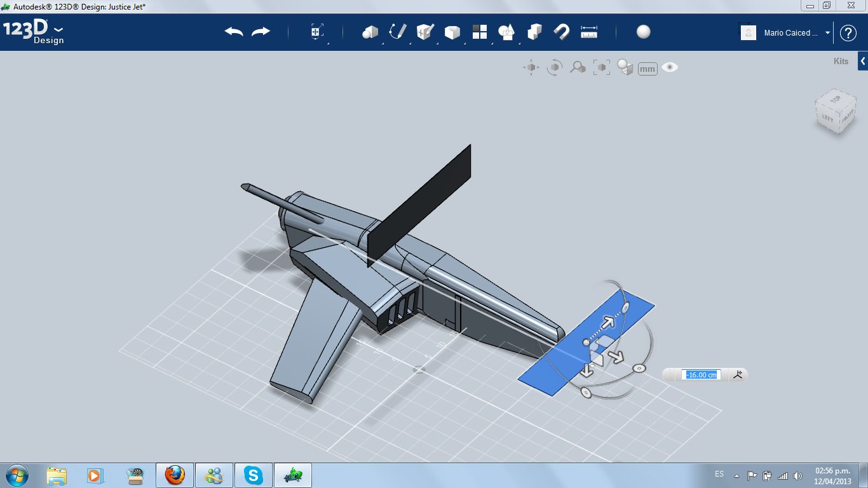The height and width of the screenshot is (488, 868).
Task: Click the ES language indicator
Action: click(719, 474)
